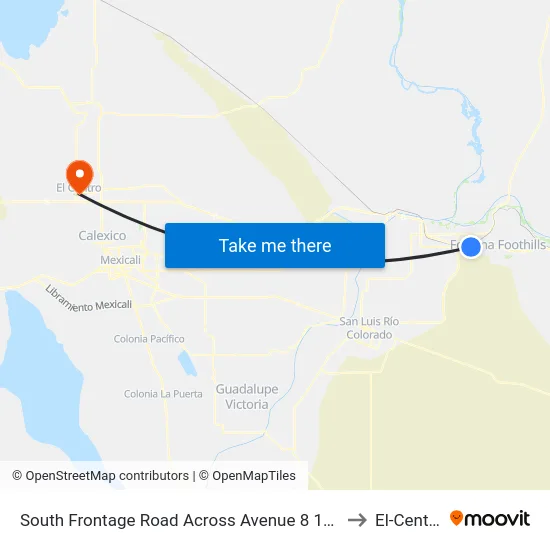Open OpenStreetMap contributors attribution link
Viewport: 550px width, 550px height.
tap(101, 476)
